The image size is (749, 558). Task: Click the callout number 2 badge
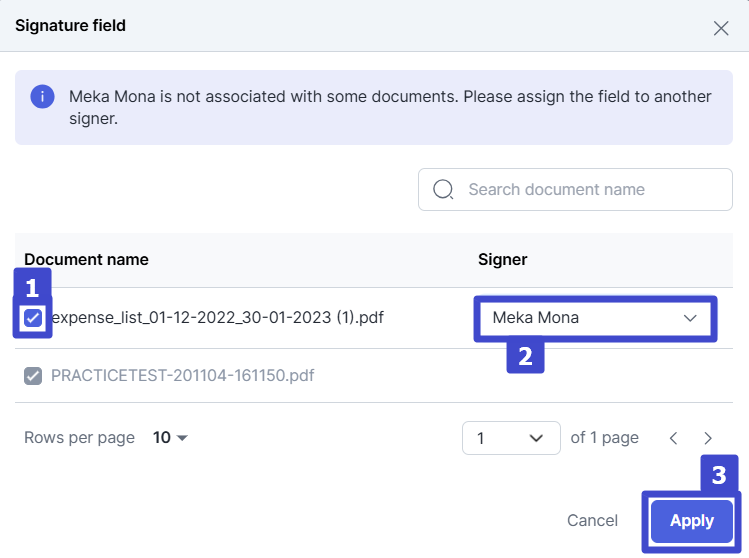click(525, 356)
